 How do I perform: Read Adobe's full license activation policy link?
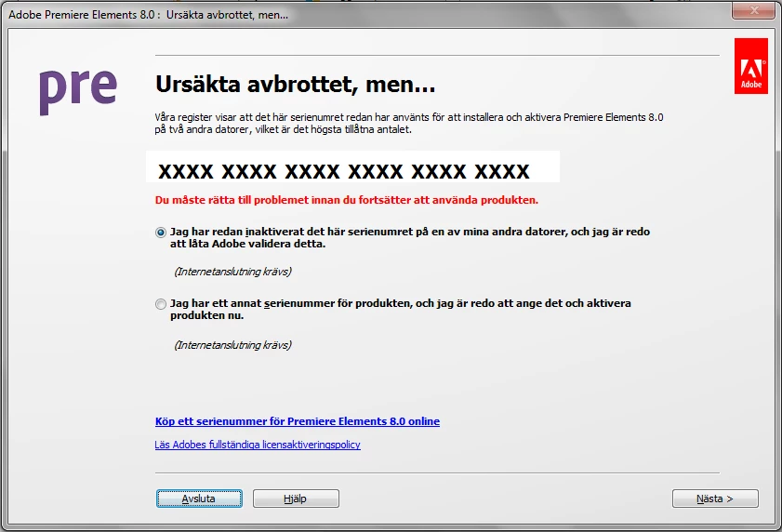pos(258,445)
